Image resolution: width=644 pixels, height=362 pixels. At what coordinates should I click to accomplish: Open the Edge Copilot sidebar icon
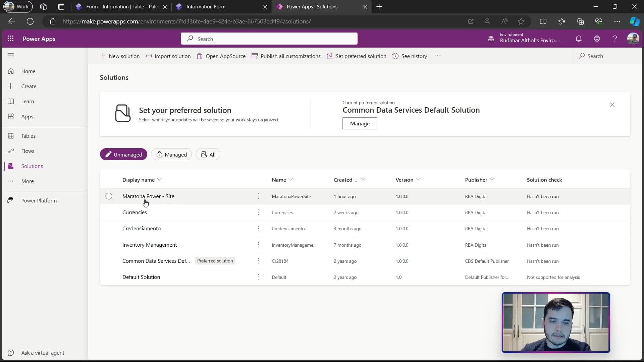coord(635,21)
